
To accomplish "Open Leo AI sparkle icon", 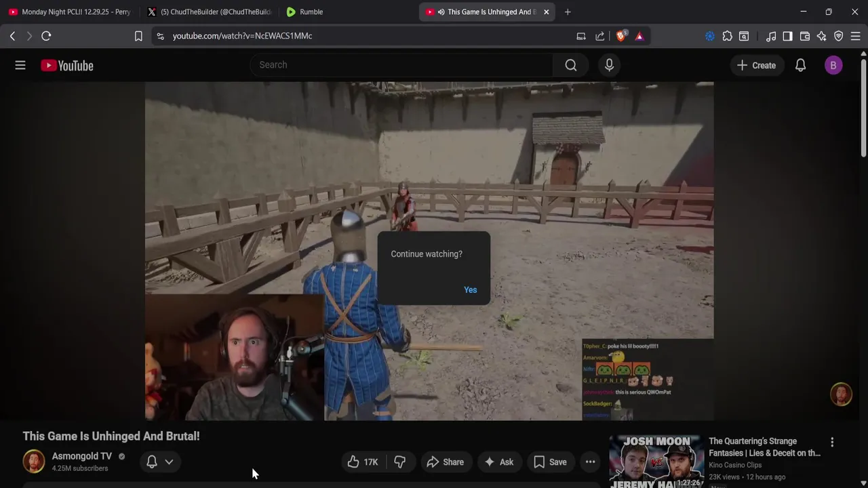I will pos(822,36).
